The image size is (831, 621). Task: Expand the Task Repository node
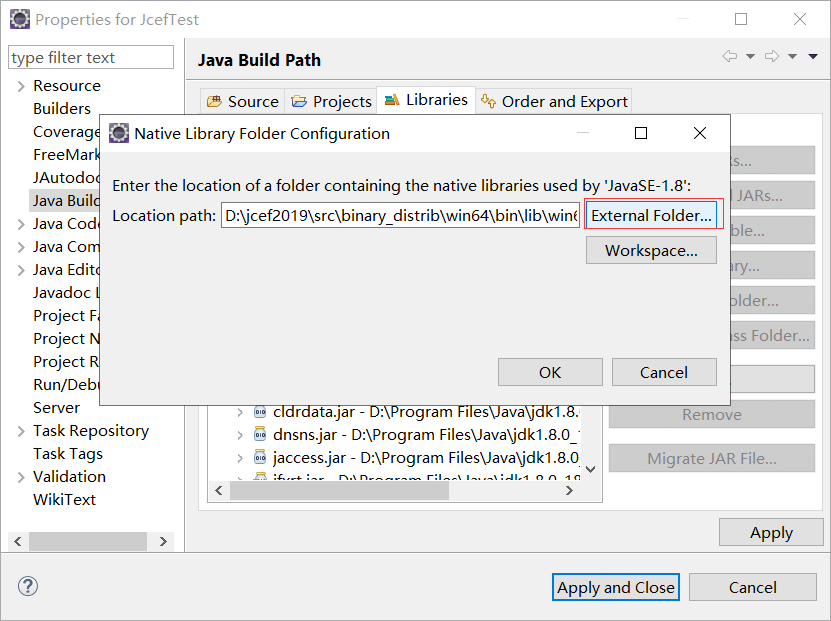coord(20,431)
